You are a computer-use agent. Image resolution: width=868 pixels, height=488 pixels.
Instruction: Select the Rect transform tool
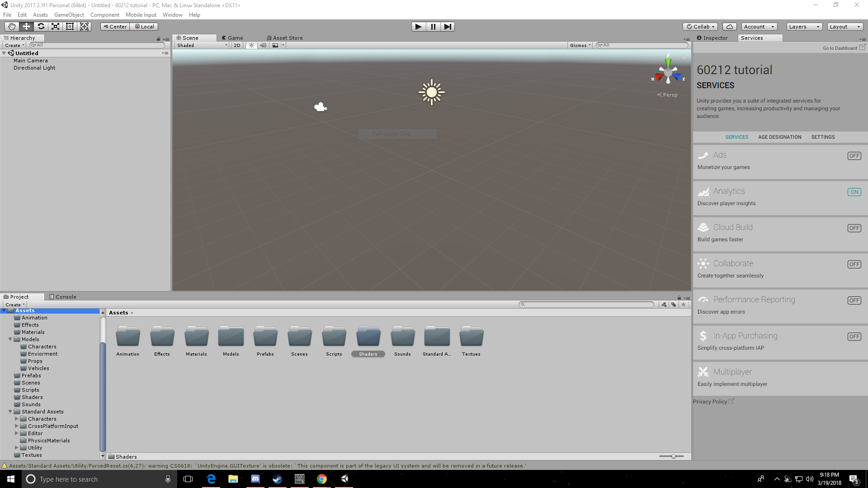pos(70,27)
